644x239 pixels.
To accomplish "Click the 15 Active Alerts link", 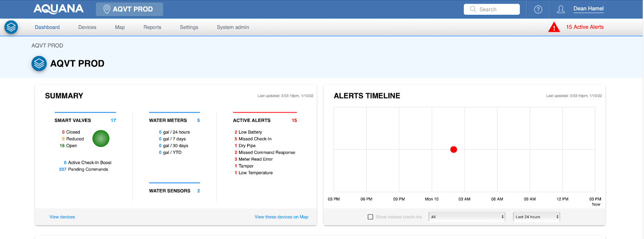I will click(x=585, y=27).
